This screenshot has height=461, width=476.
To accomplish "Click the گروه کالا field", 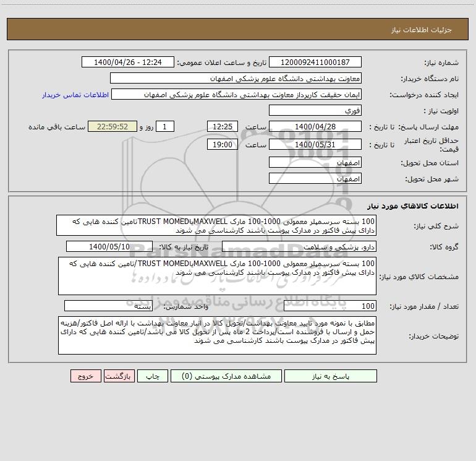I will (x=299, y=246).
